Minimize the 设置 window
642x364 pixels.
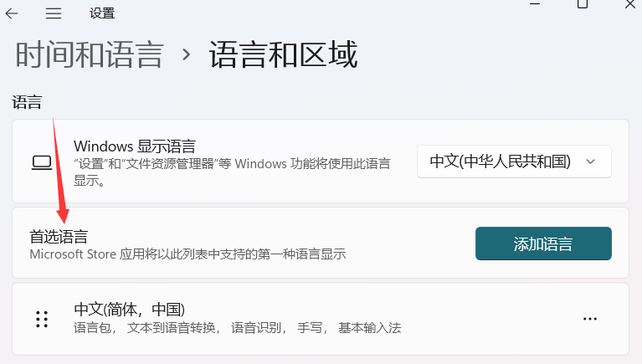coord(535,3)
